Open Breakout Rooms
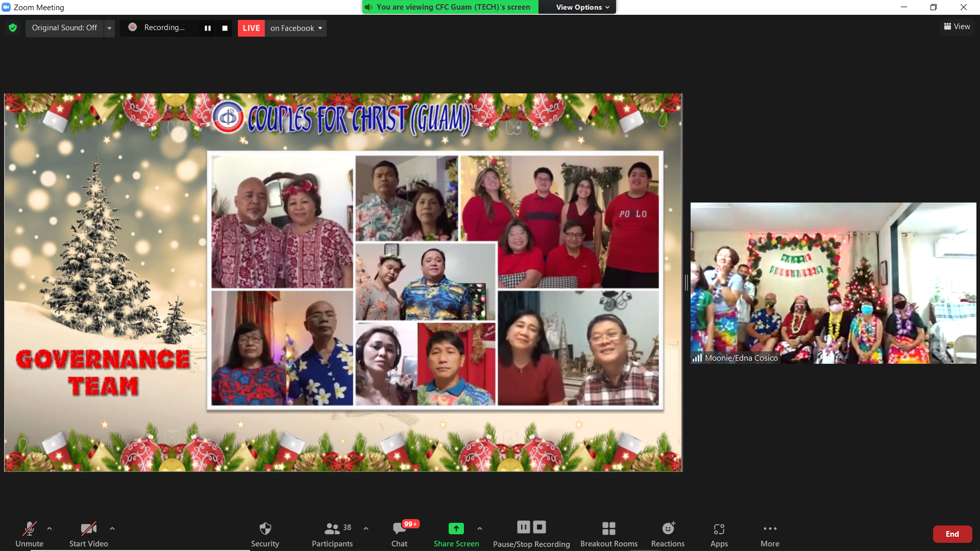 609,534
